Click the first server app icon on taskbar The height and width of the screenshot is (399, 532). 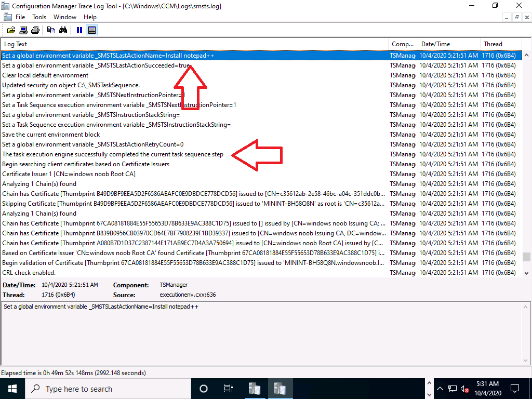click(254, 389)
